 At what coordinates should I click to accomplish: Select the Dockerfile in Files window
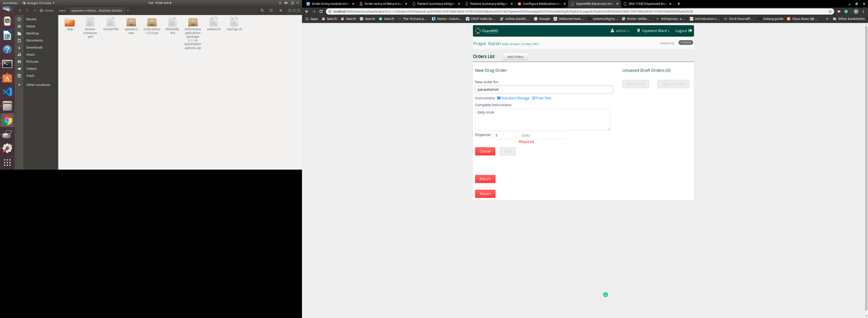111,25
